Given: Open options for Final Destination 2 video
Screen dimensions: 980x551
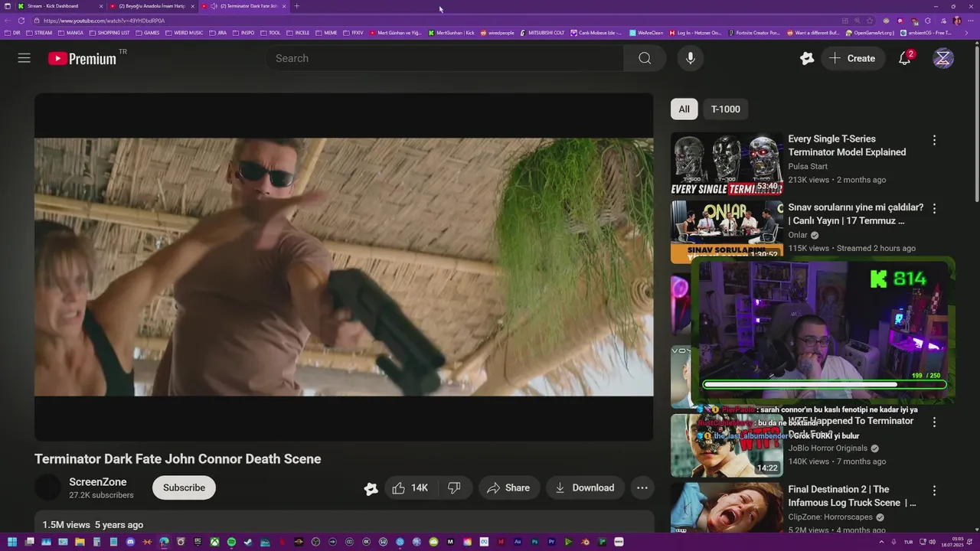Looking at the screenshot, I should (x=934, y=490).
